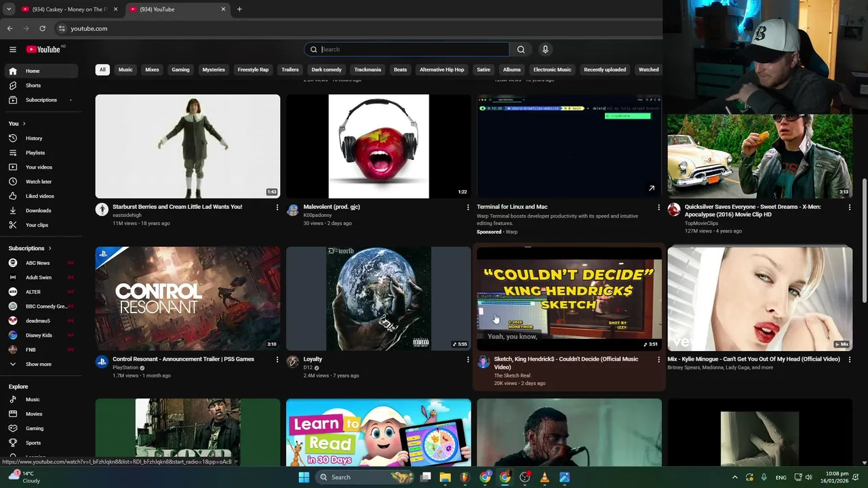
Task: Expand Subscriptions section header
Action: pyautogui.click(x=30, y=248)
